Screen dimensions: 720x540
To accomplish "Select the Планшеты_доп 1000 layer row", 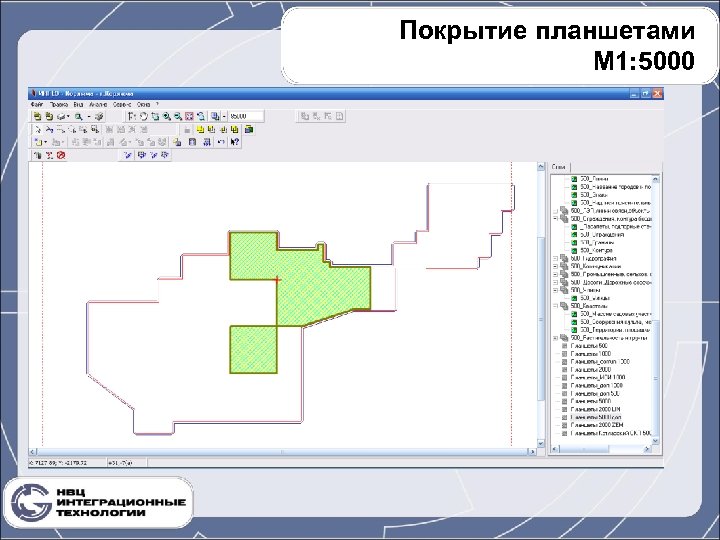I will point(596,386).
